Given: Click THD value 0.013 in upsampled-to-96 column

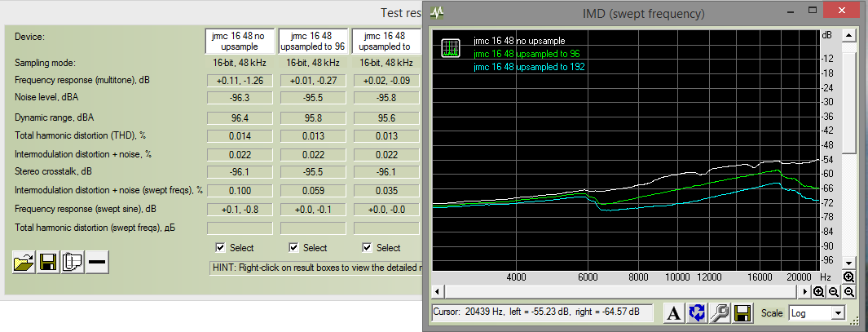Looking at the screenshot, I should (x=313, y=136).
